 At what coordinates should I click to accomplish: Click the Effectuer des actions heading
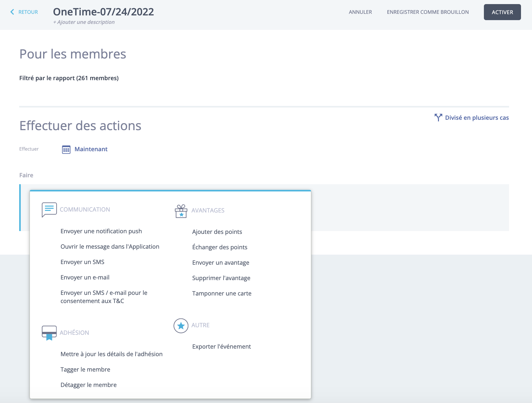click(x=80, y=126)
